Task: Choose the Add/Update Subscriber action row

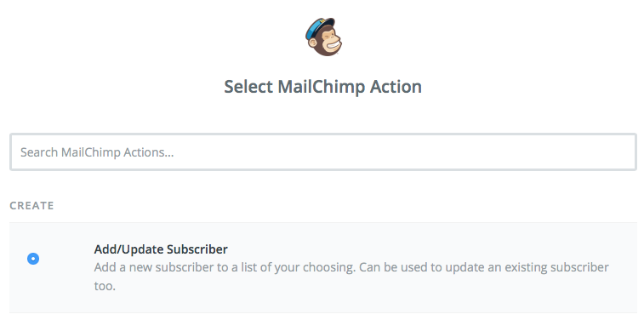Action: [323, 268]
